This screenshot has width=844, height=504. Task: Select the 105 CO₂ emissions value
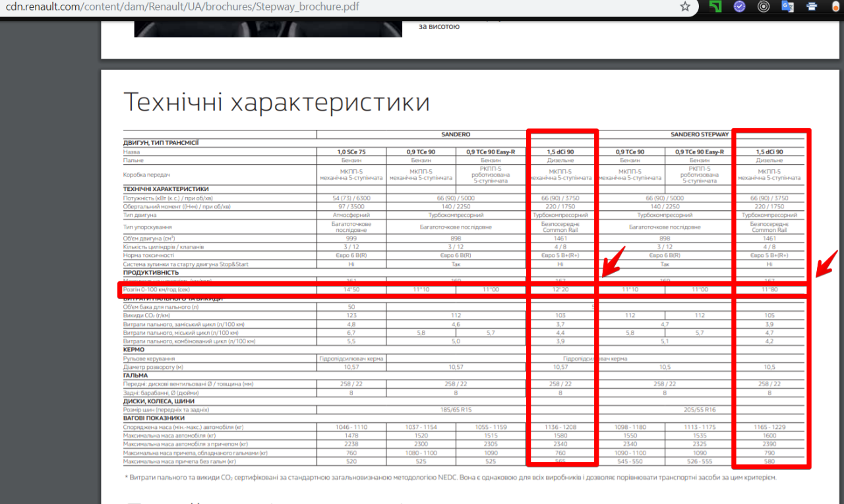coord(769,316)
